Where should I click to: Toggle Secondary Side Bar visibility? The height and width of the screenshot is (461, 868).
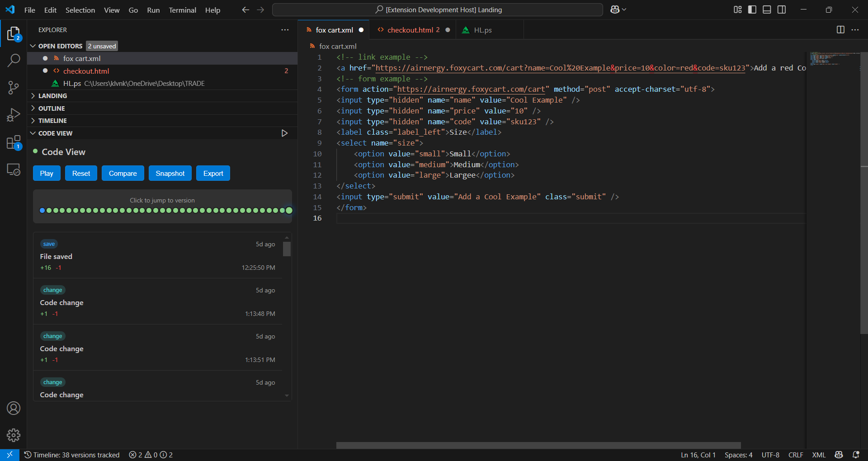(782, 9)
